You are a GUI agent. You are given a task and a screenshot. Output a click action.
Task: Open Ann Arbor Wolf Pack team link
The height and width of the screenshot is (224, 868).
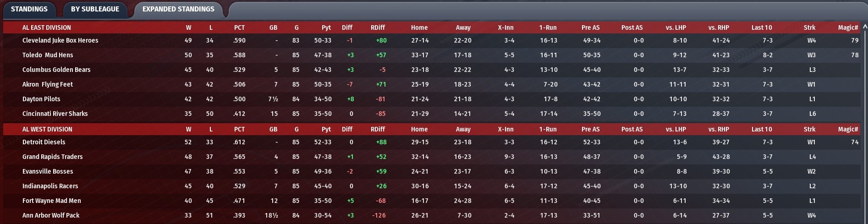51,215
